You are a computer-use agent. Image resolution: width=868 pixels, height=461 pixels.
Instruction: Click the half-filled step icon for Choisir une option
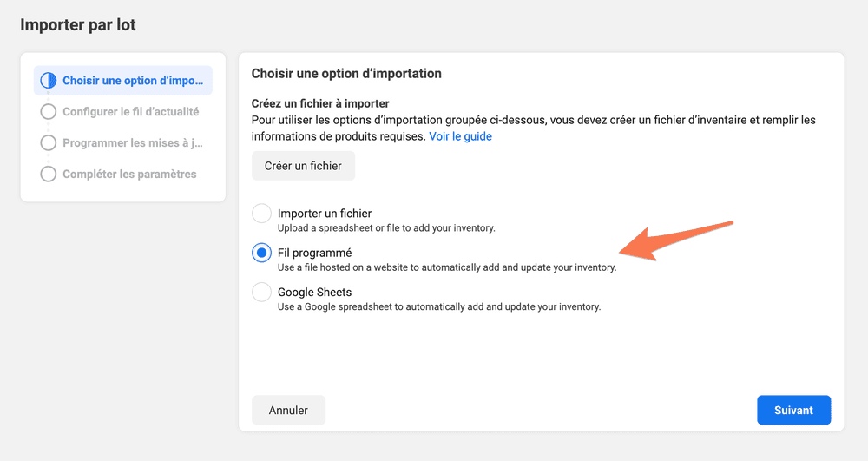pos(48,80)
